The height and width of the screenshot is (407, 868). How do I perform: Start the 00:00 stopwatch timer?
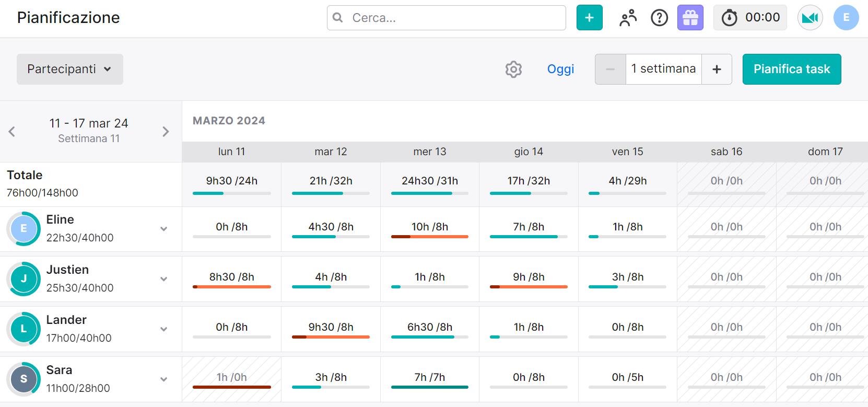click(750, 18)
